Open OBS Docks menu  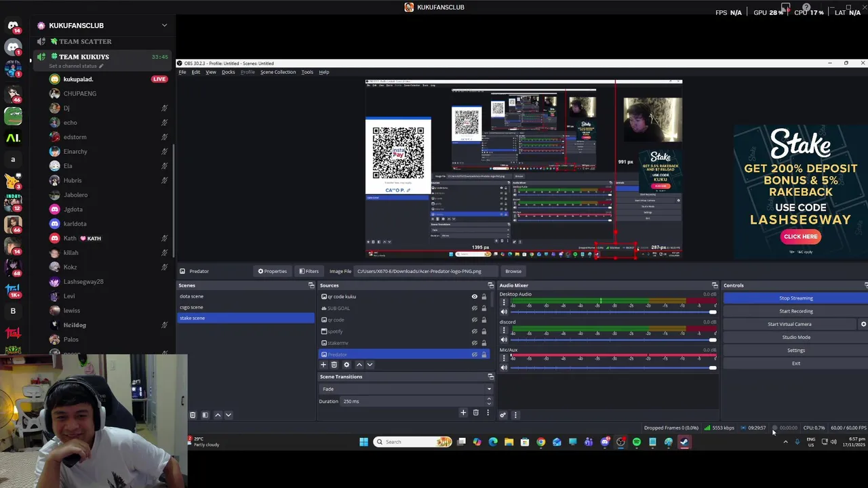click(229, 72)
